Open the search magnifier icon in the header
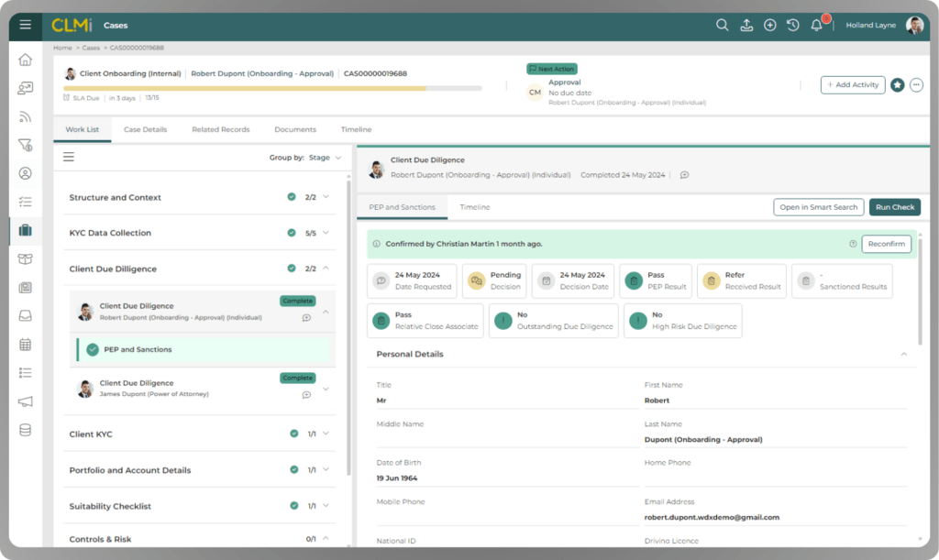 (x=723, y=25)
